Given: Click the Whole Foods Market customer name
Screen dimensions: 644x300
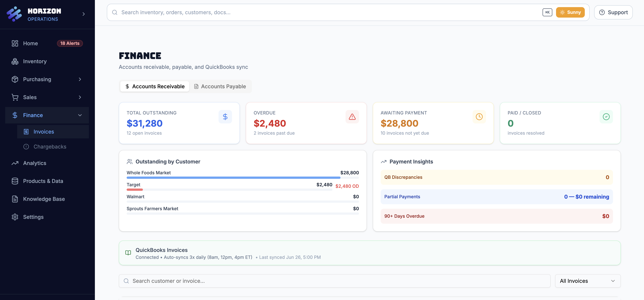Looking at the screenshot, I should pos(148,173).
